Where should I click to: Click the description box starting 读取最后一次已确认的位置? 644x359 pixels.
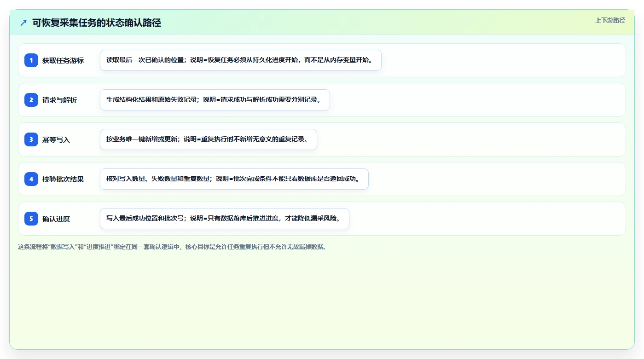[241, 60]
